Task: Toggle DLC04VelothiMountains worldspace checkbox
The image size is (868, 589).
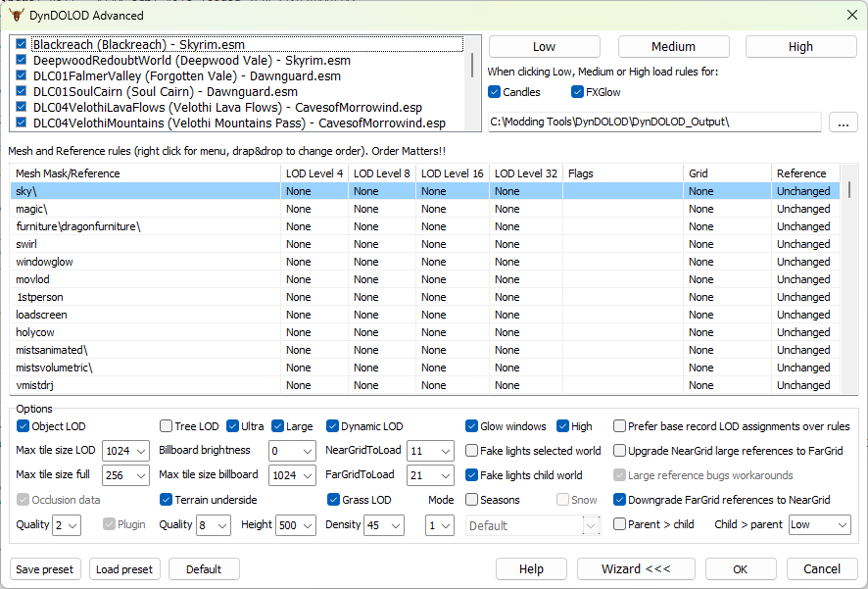Action: coord(22,123)
